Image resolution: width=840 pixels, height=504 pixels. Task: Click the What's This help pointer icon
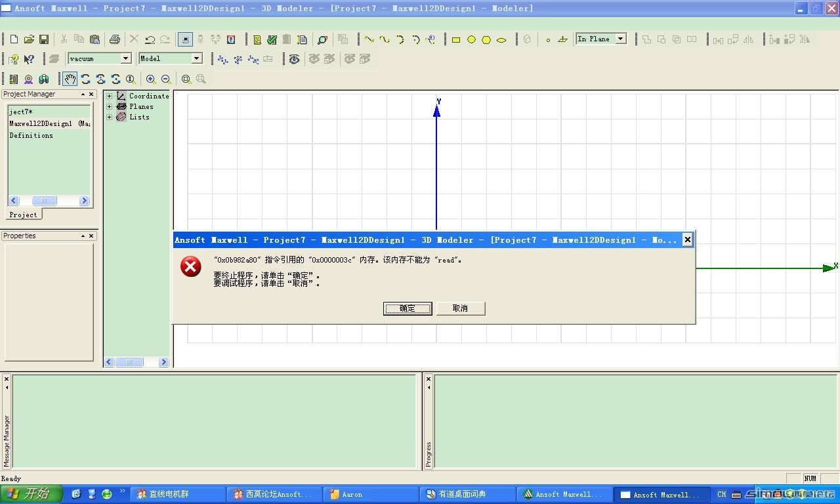tap(29, 59)
